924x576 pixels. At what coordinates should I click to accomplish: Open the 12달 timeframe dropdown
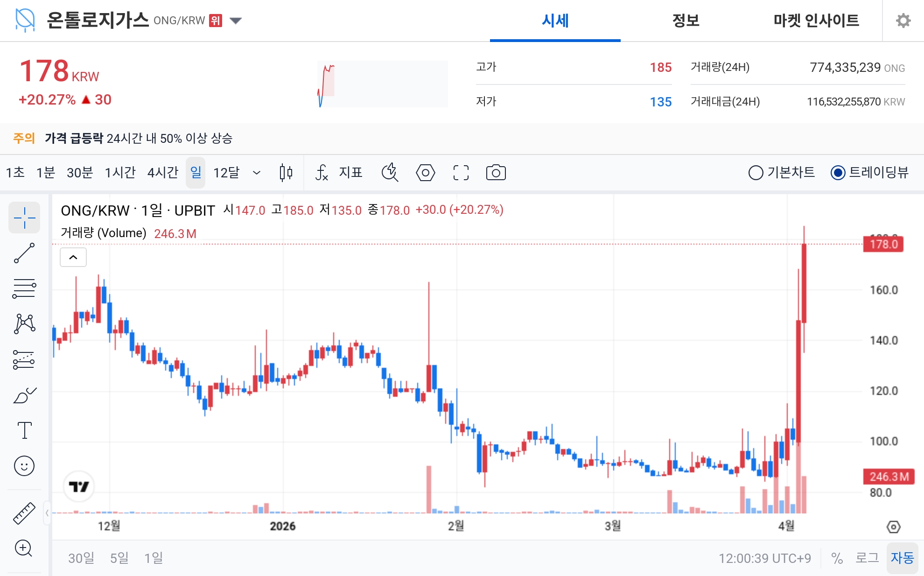point(256,173)
